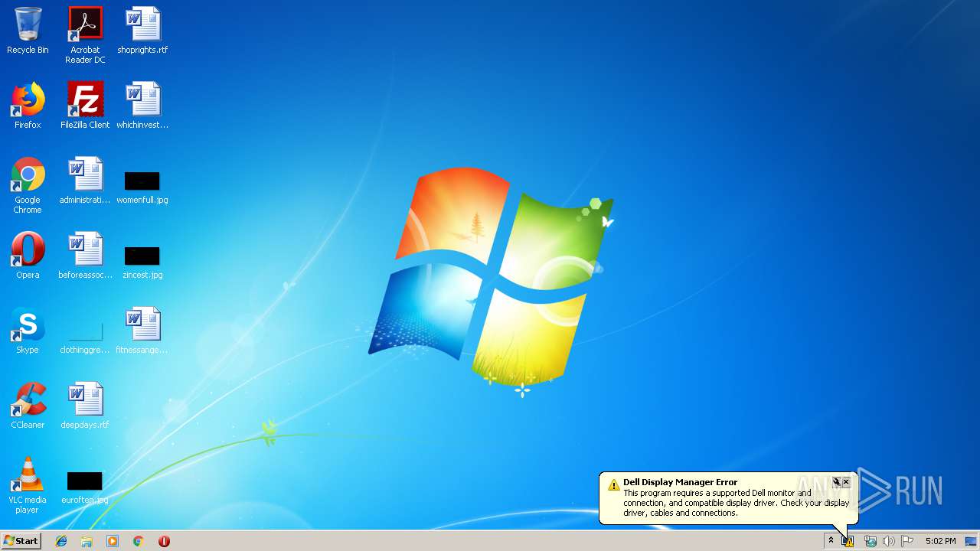Image resolution: width=980 pixels, height=551 pixels.
Task: Open the volume speaker tray icon
Action: coord(889,541)
